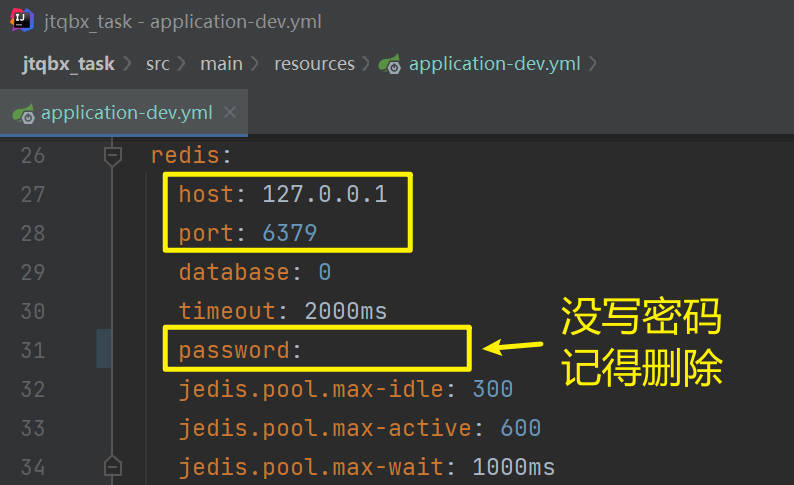794x485 pixels.
Task: Click fold end marker at line 34
Action: coord(112,466)
